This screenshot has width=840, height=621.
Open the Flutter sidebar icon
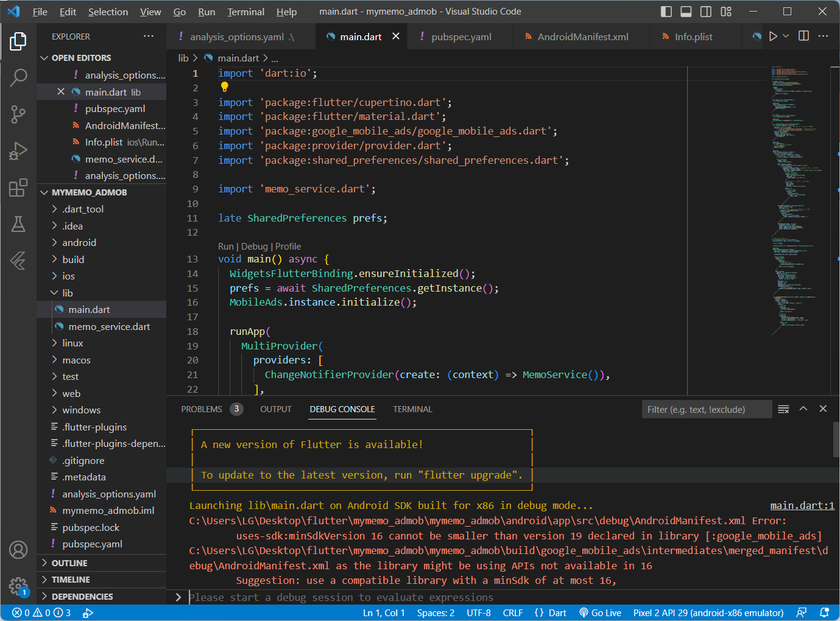pyautogui.click(x=18, y=261)
